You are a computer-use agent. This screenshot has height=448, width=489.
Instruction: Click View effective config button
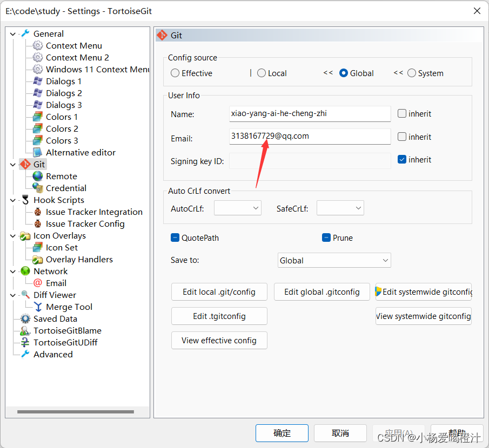click(x=219, y=340)
